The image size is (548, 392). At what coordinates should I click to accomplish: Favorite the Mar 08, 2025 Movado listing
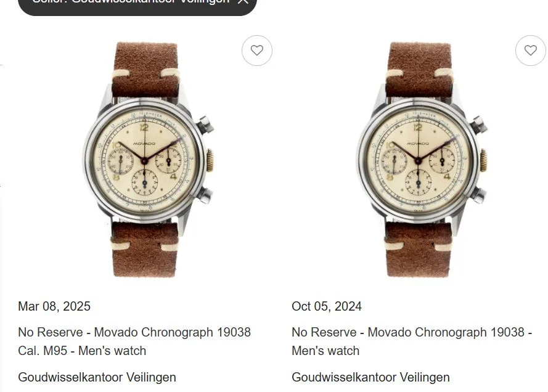tap(257, 51)
